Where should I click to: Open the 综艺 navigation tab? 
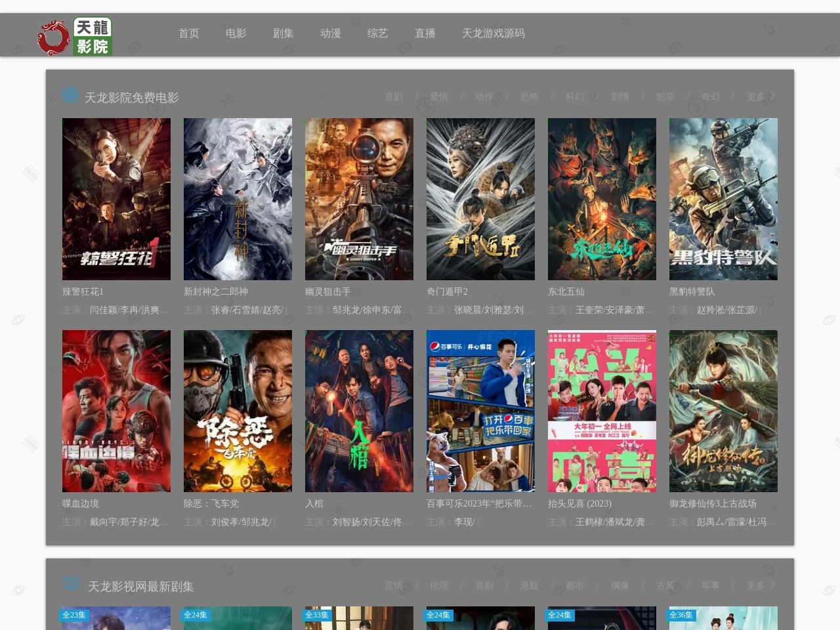pos(378,33)
